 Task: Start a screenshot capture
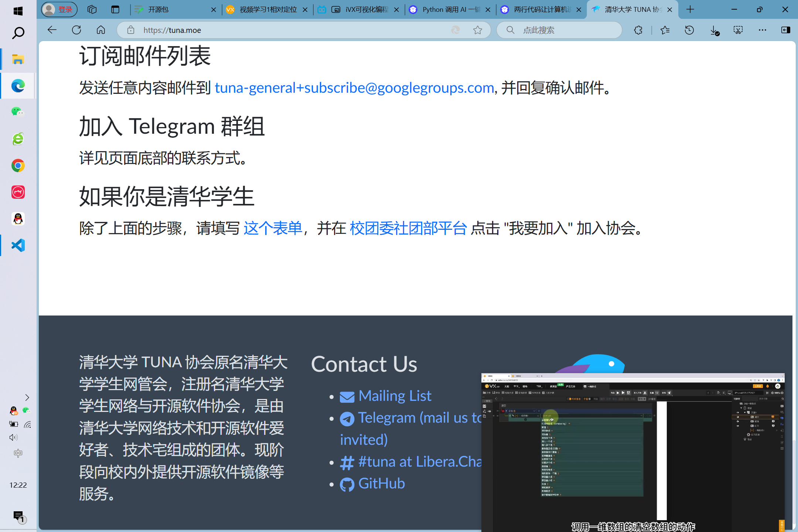tap(738, 30)
